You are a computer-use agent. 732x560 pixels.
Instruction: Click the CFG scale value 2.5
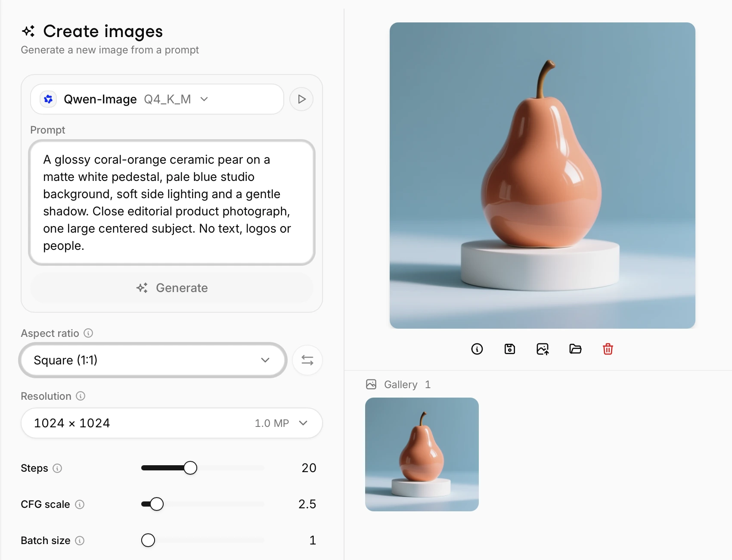click(307, 504)
